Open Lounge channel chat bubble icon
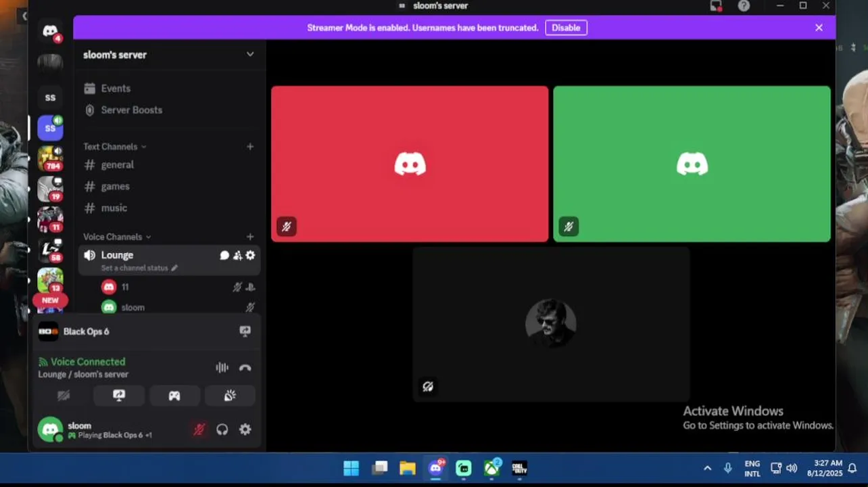 (224, 256)
